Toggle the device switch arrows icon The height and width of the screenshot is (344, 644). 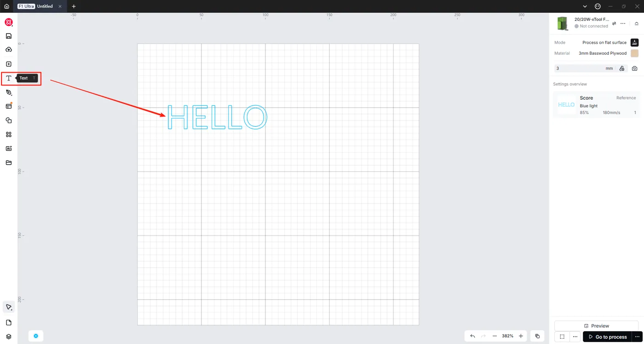point(614,23)
